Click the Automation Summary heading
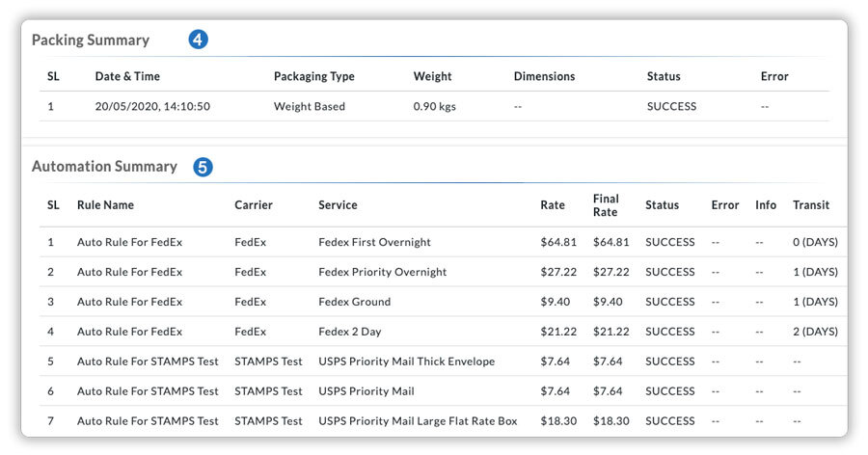Image resolution: width=868 pixels, height=455 pixels. [104, 166]
